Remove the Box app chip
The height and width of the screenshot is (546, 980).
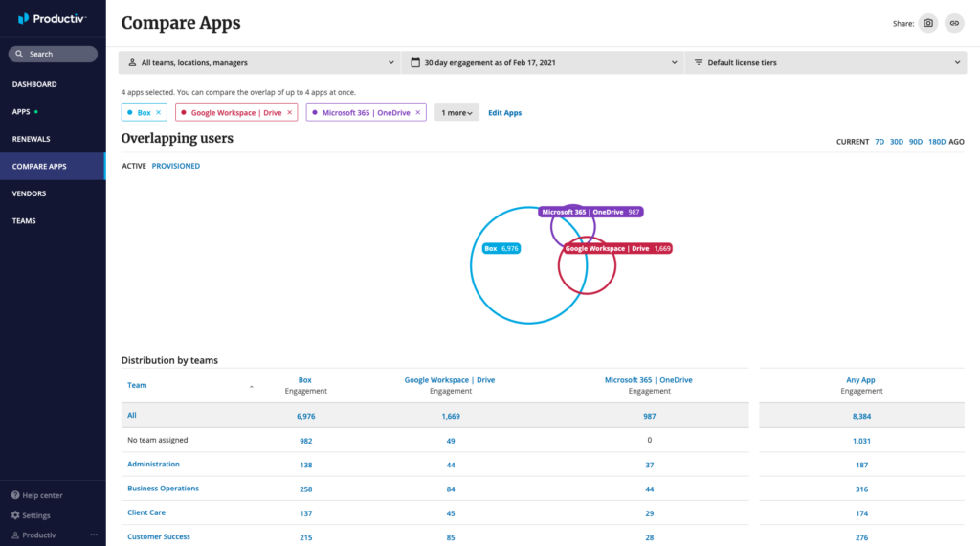click(159, 113)
